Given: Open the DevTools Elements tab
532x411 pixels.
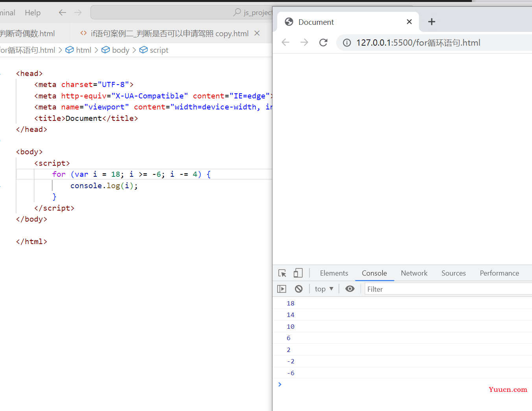Looking at the screenshot, I should click(334, 273).
